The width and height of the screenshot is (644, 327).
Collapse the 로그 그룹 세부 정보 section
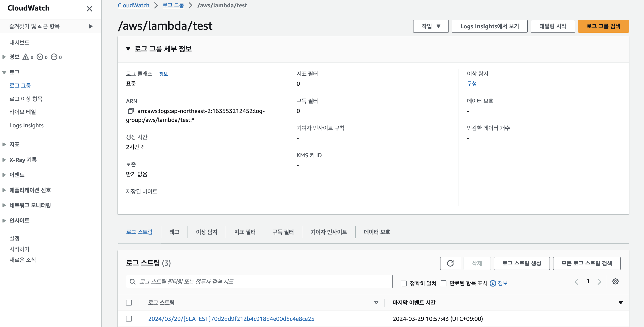pyautogui.click(x=128, y=49)
